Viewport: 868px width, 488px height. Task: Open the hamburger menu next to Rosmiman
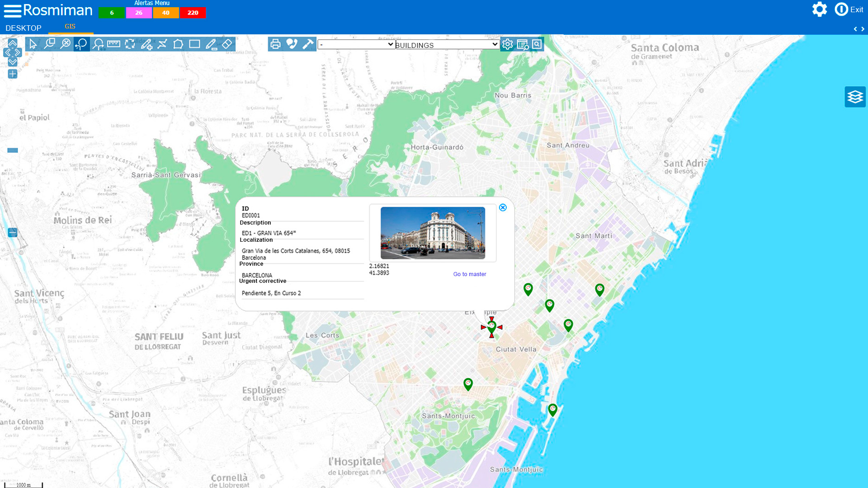coord(12,10)
